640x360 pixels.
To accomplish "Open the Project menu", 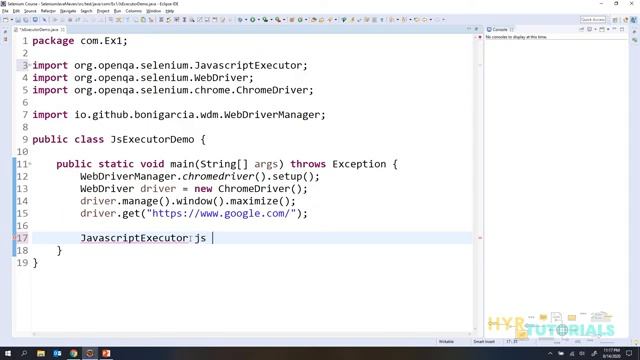I will click(103, 11).
